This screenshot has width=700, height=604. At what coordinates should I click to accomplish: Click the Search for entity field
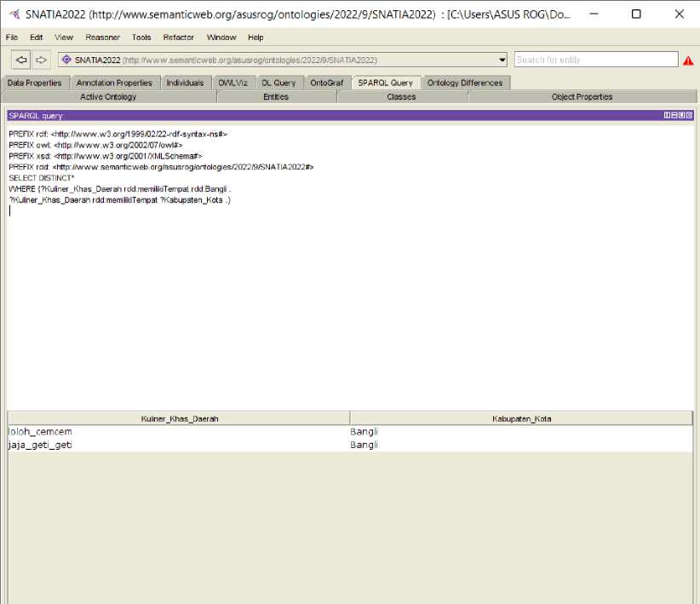[x=596, y=60]
